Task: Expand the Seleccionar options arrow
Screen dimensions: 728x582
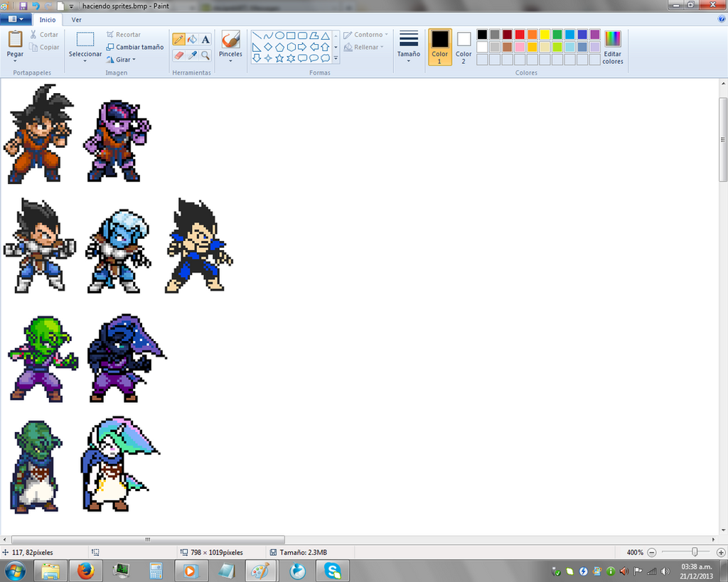Action: coord(85,61)
